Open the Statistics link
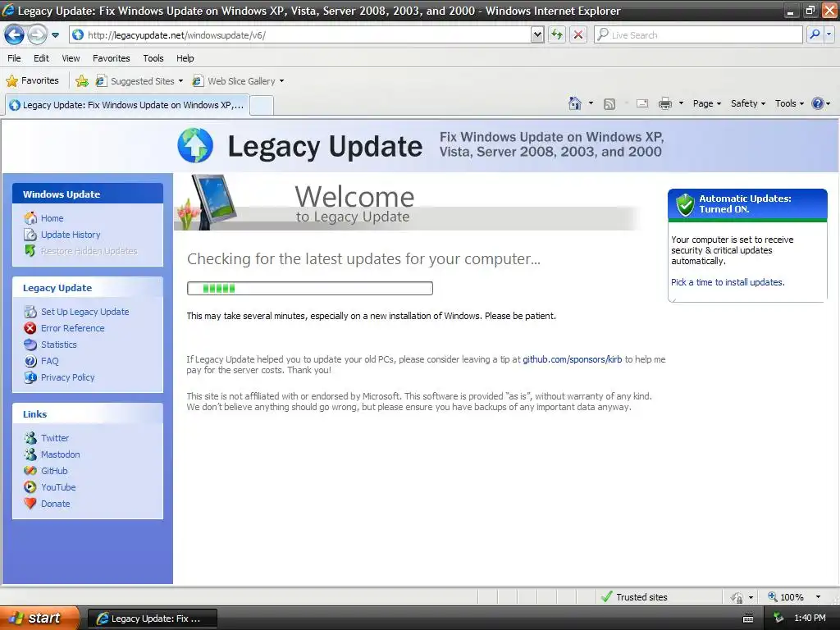The width and height of the screenshot is (840, 630). pyautogui.click(x=58, y=345)
